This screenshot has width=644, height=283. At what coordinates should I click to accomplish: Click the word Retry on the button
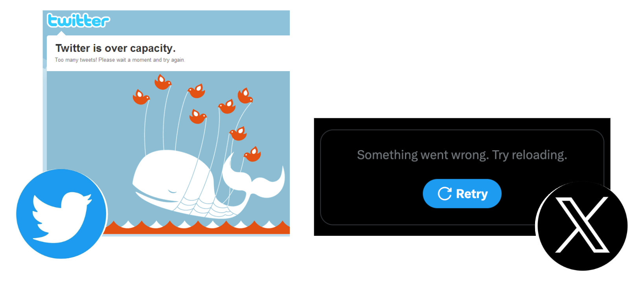[x=472, y=194]
